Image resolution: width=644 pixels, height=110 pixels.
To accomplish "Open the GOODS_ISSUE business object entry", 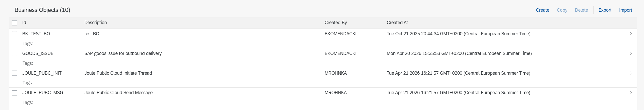I will pos(38,53).
